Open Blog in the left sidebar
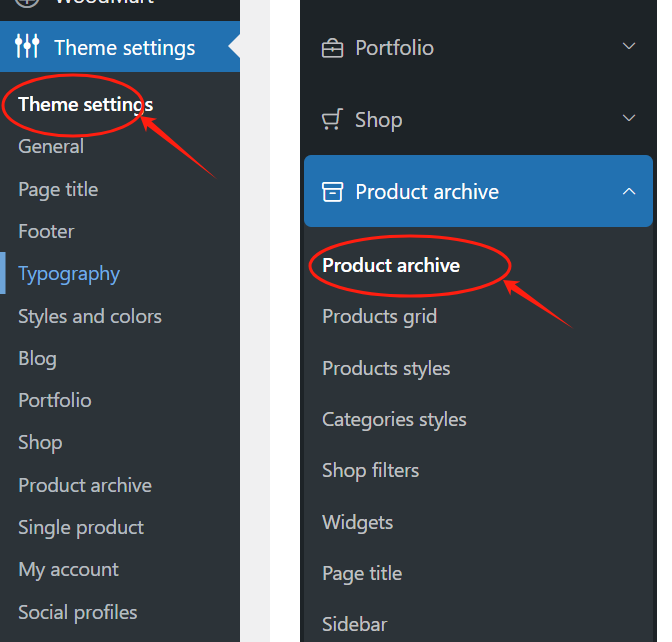The image size is (672, 642). (x=37, y=358)
